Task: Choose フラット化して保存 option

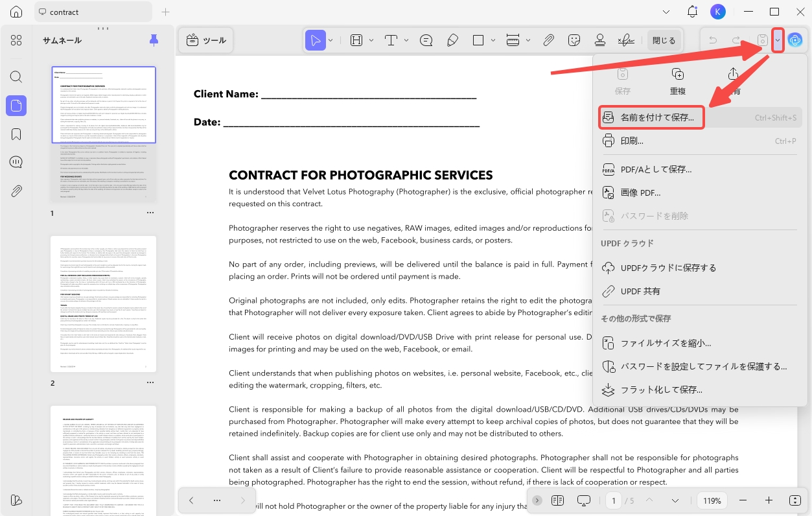Action: [699, 390]
